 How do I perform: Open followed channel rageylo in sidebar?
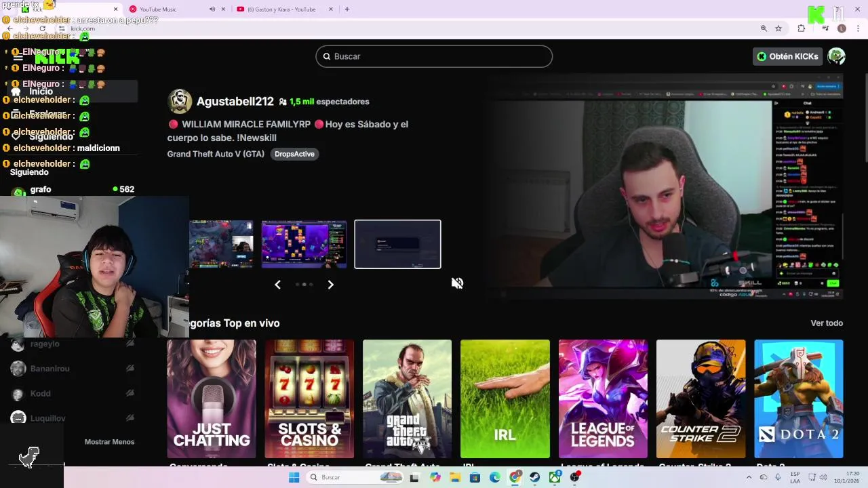point(73,344)
